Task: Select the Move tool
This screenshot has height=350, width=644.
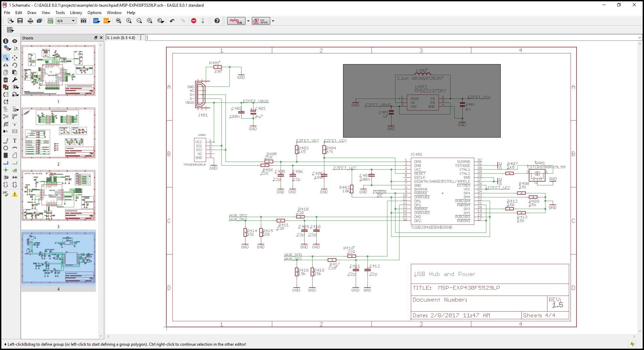Action: [15, 58]
